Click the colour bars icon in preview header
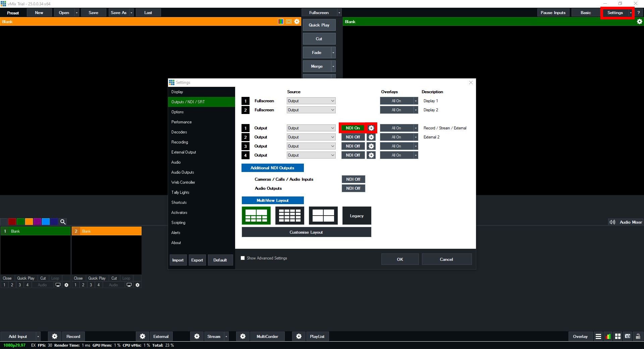644x349 pixels. pos(281,21)
